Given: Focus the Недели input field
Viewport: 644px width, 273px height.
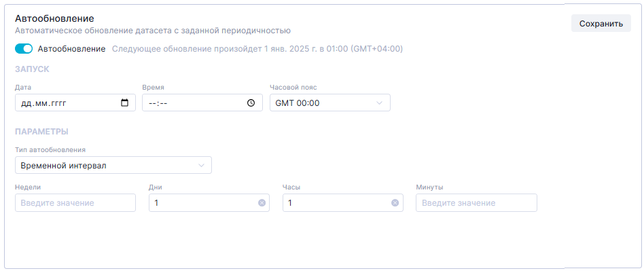Looking at the screenshot, I should click(75, 203).
